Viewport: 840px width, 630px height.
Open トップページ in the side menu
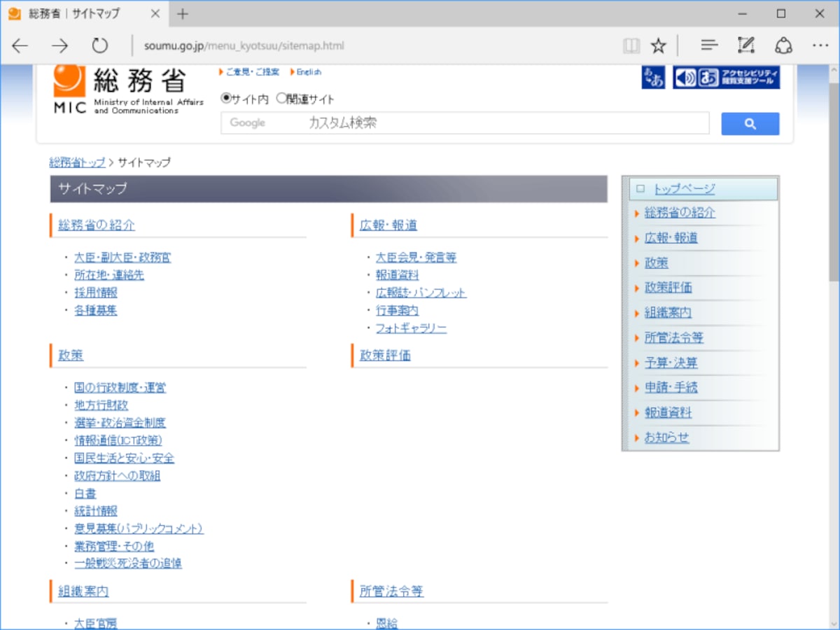pos(685,189)
